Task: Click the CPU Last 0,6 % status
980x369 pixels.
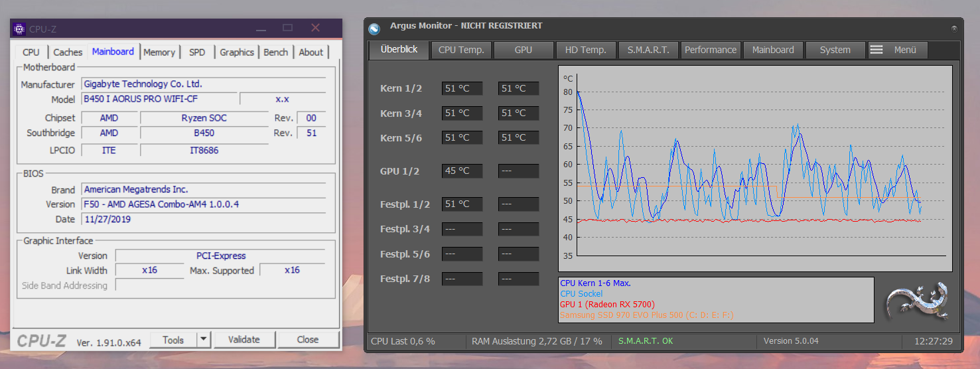Action: [403, 341]
